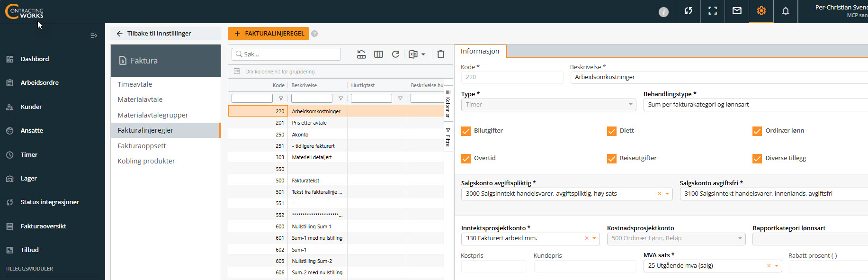Image resolution: width=868 pixels, height=280 pixels.
Task: Expand the MVA sats dropdown arrow
Action: [777, 266]
